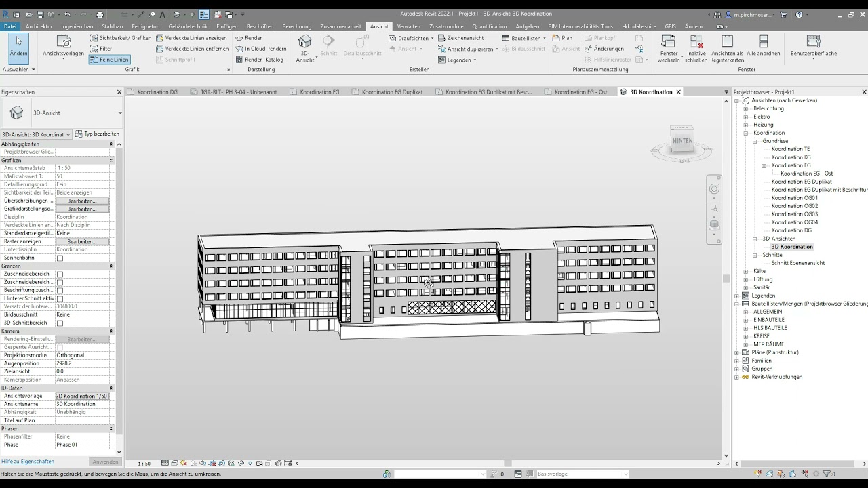Enable Zuschneidebereich checkbox, first row
The image size is (868, 488).
point(60,274)
